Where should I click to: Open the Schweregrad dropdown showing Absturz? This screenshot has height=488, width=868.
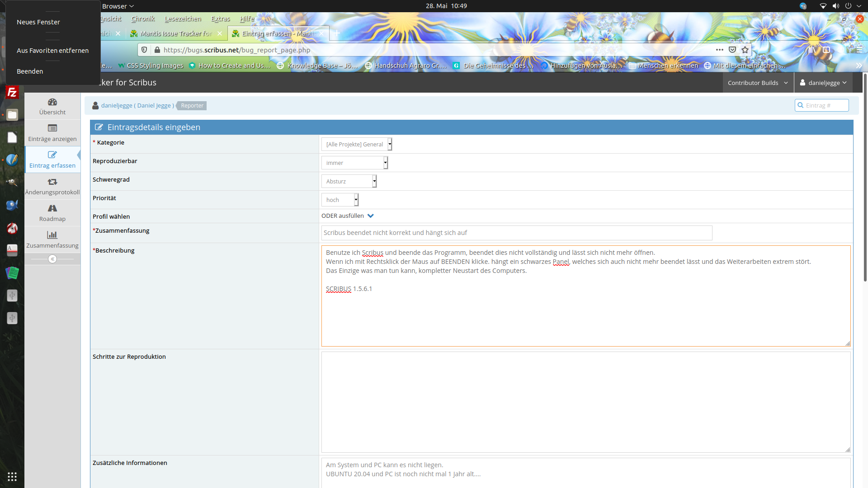coord(349,181)
